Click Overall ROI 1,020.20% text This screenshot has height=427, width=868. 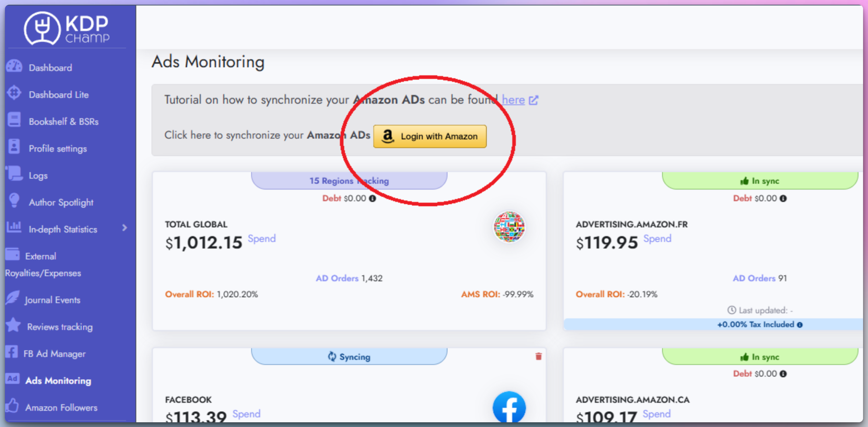tap(211, 295)
